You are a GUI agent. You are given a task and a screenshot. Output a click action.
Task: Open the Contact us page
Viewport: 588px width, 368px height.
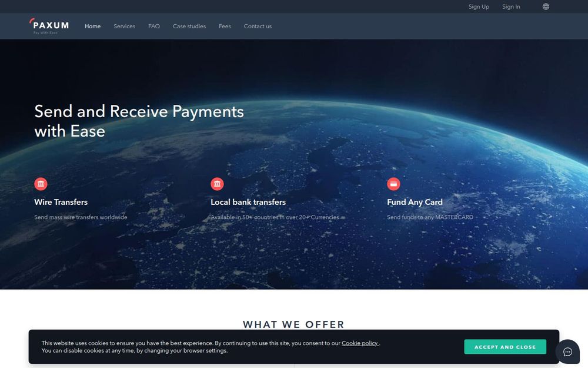[258, 26]
